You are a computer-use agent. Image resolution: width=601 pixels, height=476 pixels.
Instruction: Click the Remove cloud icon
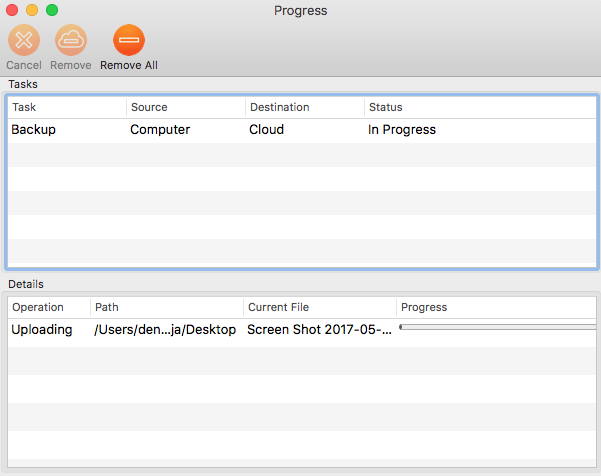tap(71, 40)
